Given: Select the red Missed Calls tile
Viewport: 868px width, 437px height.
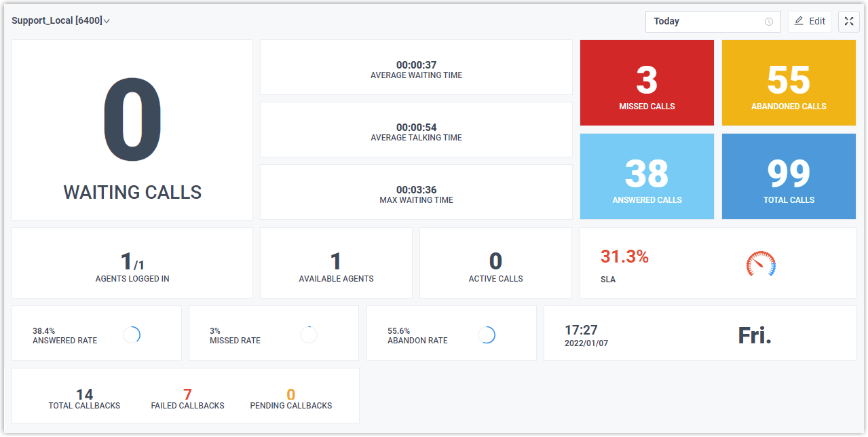Looking at the screenshot, I should click(x=647, y=83).
